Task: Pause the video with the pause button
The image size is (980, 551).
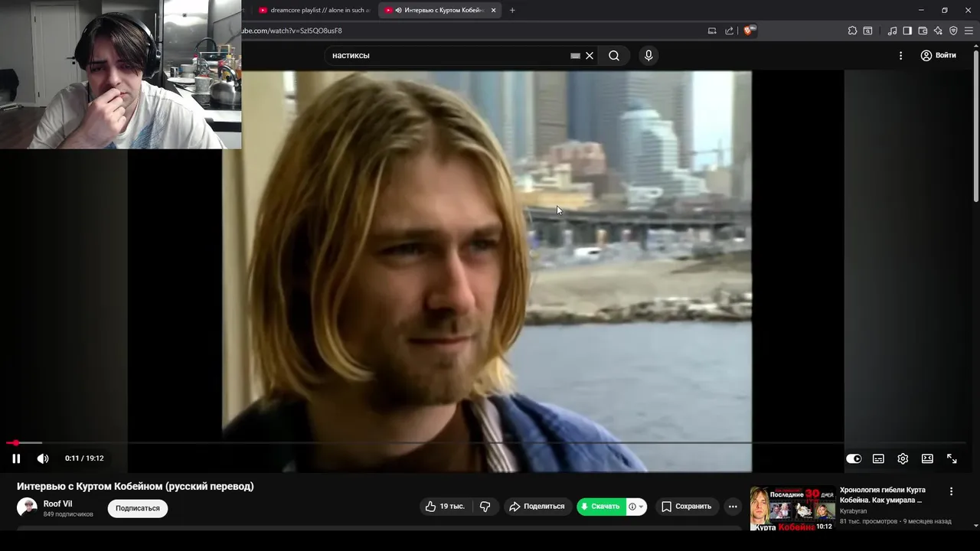Action: pos(16,458)
